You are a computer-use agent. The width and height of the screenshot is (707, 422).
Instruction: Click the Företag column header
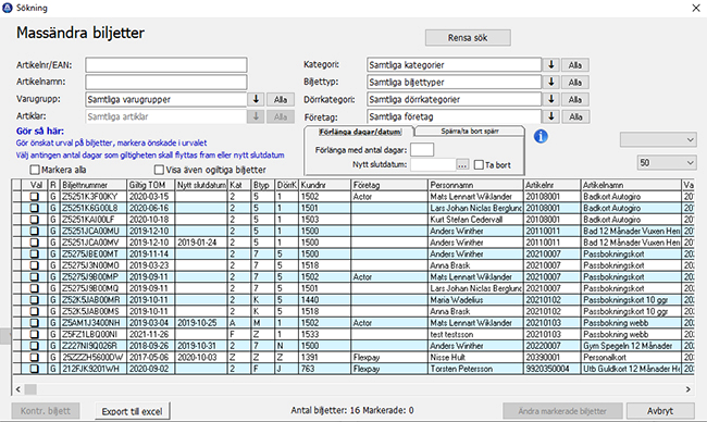pyautogui.click(x=389, y=185)
